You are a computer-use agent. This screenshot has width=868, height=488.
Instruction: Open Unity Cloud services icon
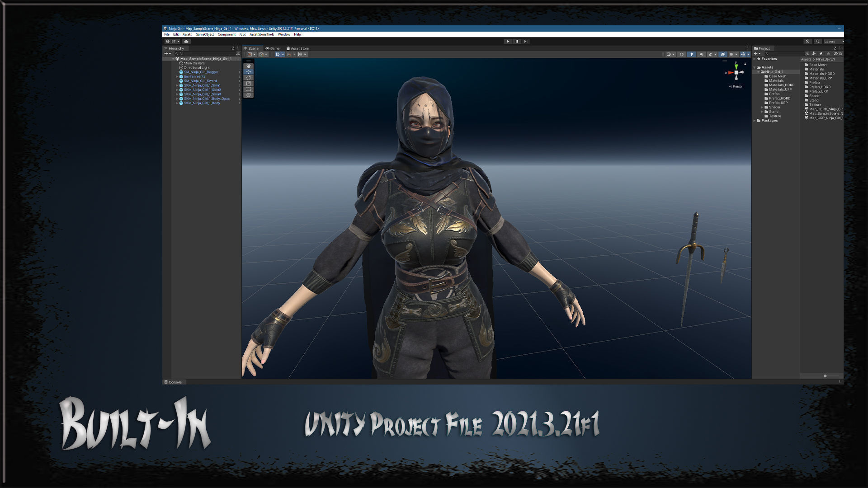[x=186, y=42]
